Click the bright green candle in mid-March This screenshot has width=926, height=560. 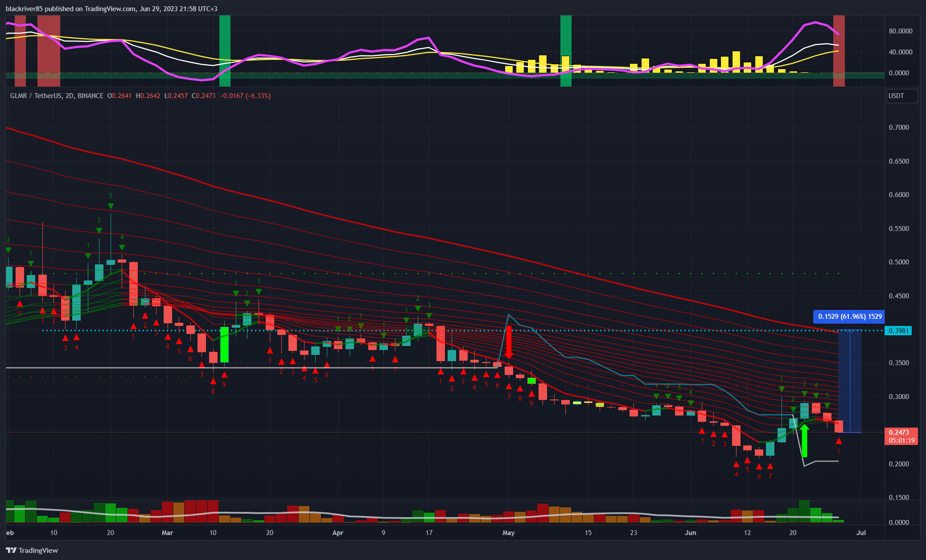[225, 345]
